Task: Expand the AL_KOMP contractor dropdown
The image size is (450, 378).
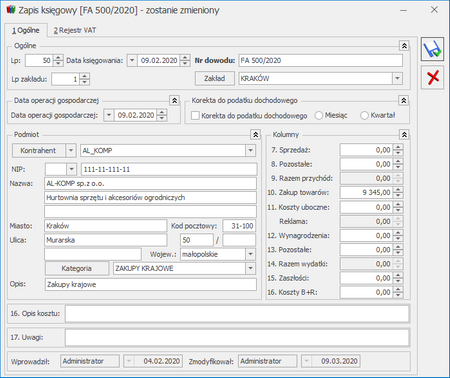Action: click(x=250, y=151)
